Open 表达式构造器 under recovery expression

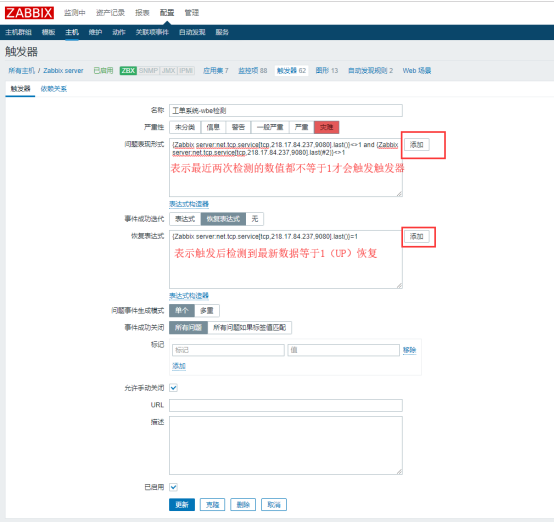(189, 296)
